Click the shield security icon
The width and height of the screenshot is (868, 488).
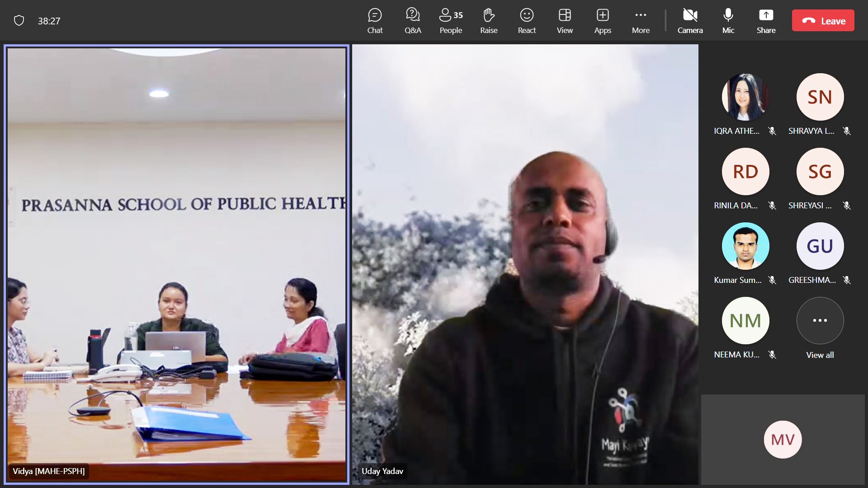(19, 21)
